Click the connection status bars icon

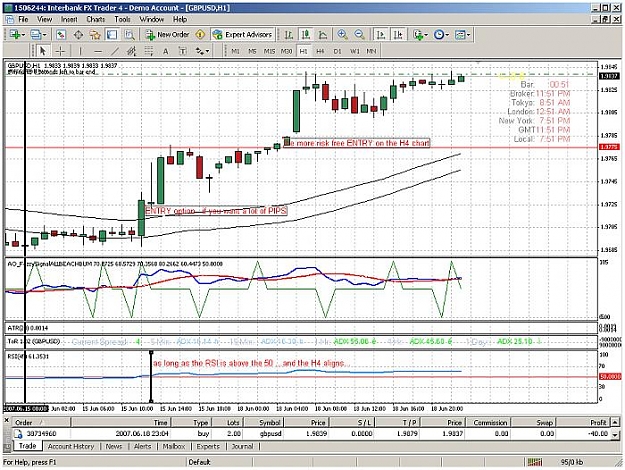[x=535, y=462]
